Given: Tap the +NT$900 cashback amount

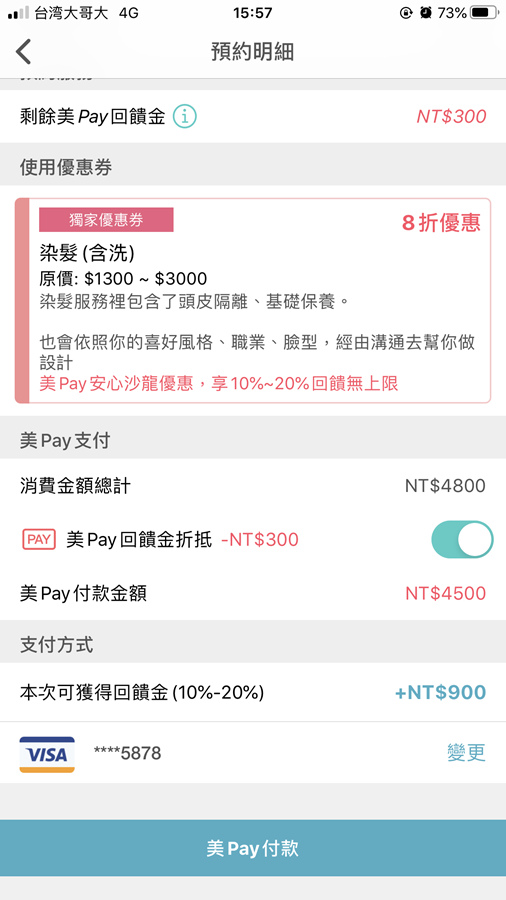Looking at the screenshot, I should 441,692.
